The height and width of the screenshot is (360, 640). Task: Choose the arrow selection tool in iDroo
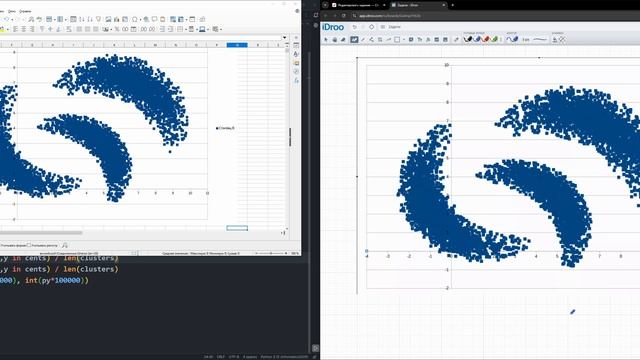(x=326, y=40)
